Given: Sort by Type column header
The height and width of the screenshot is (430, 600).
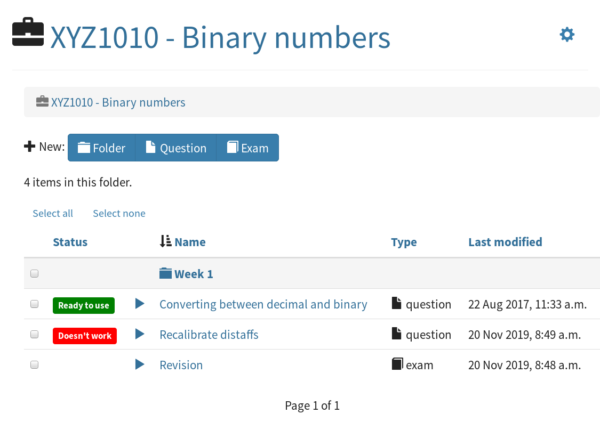Looking at the screenshot, I should pos(404,242).
